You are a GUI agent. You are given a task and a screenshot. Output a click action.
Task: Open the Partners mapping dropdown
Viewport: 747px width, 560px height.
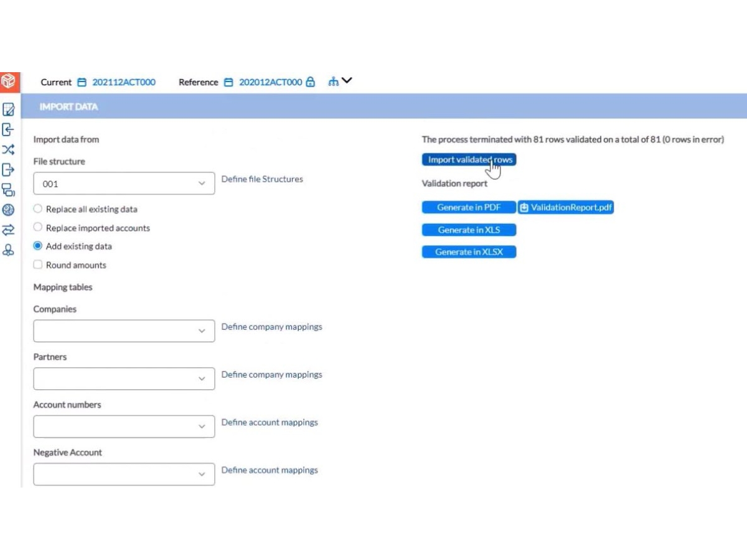124,379
